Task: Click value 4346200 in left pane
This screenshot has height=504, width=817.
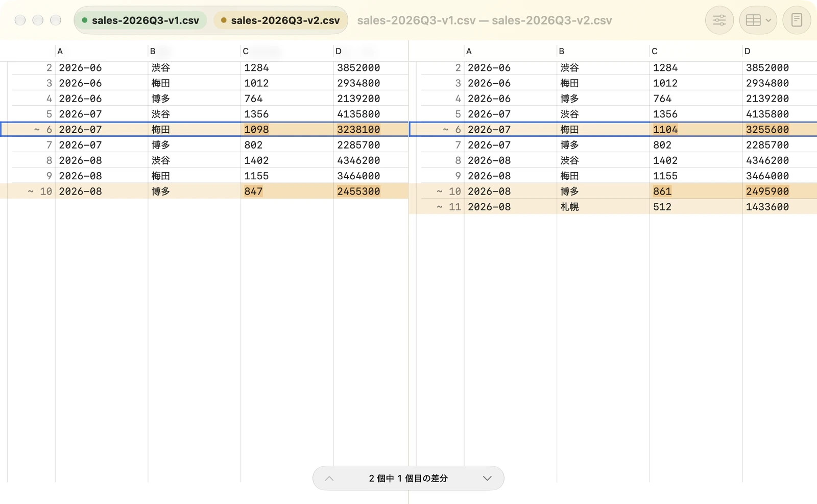Action: tap(358, 160)
